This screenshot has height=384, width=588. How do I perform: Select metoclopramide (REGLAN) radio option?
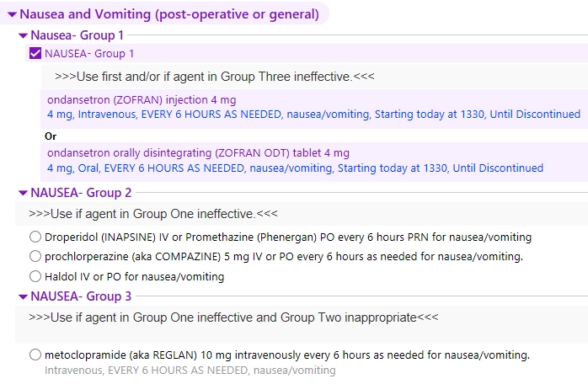[x=35, y=355]
